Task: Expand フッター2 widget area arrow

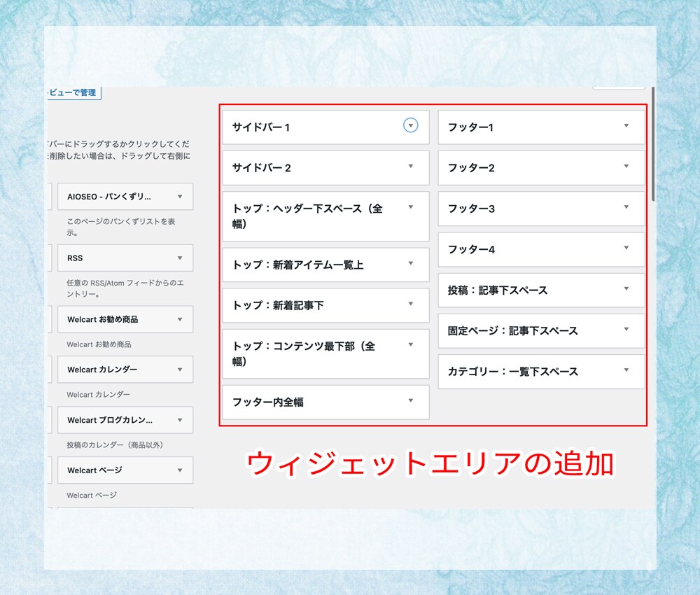Action: 626,166
